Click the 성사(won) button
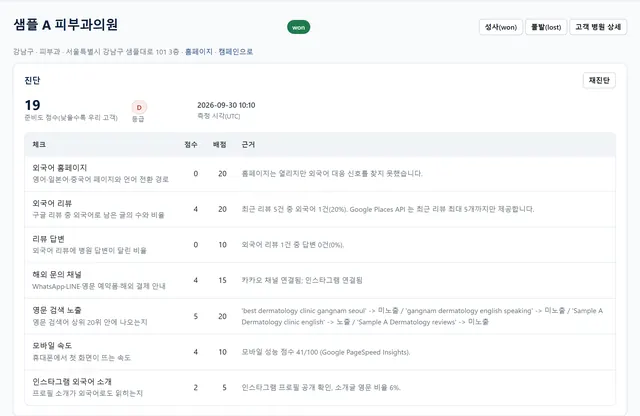 coord(500,27)
